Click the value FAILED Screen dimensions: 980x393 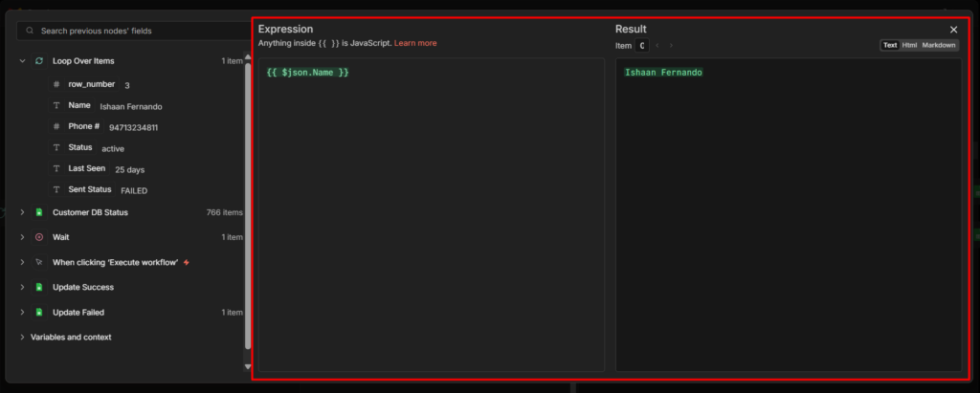pyautogui.click(x=134, y=190)
